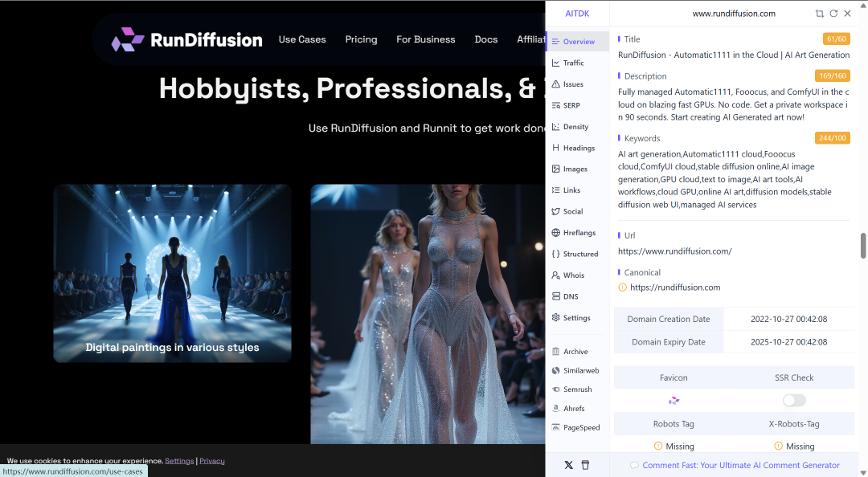
Task: Click the trash icon at panel bottom
Action: tap(585, 465)
